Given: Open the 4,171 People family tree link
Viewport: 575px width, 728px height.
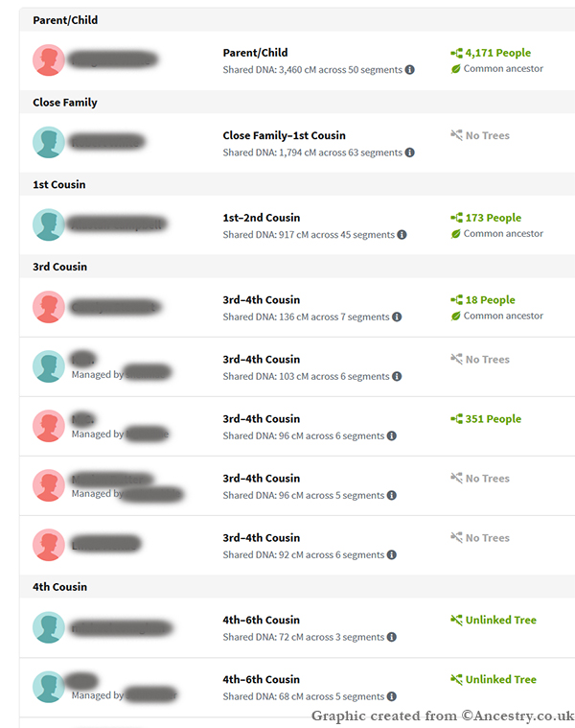Looking at the screenshot, I should point(497,54).
